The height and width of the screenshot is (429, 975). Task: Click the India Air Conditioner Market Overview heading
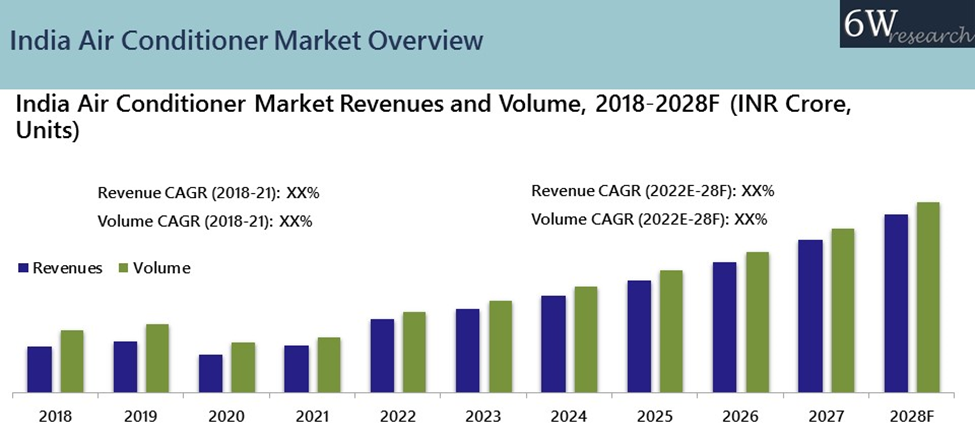pyautogui.click(x=246, y=41)
